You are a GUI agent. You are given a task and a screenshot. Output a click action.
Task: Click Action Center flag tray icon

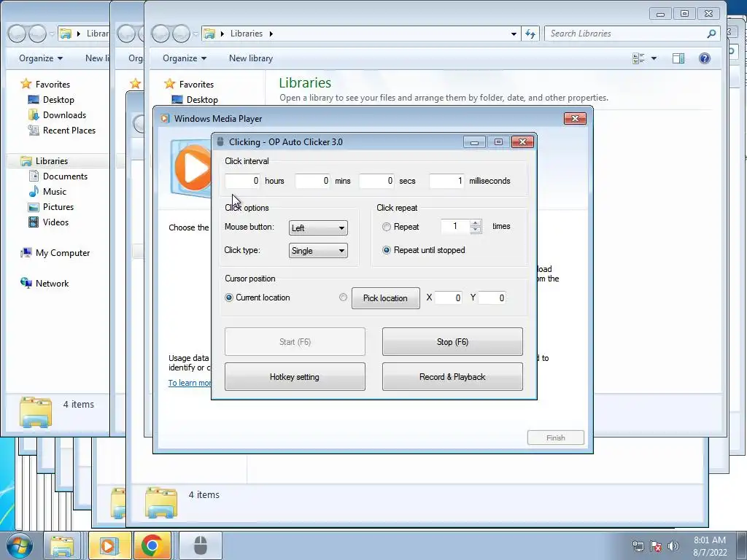656,545
